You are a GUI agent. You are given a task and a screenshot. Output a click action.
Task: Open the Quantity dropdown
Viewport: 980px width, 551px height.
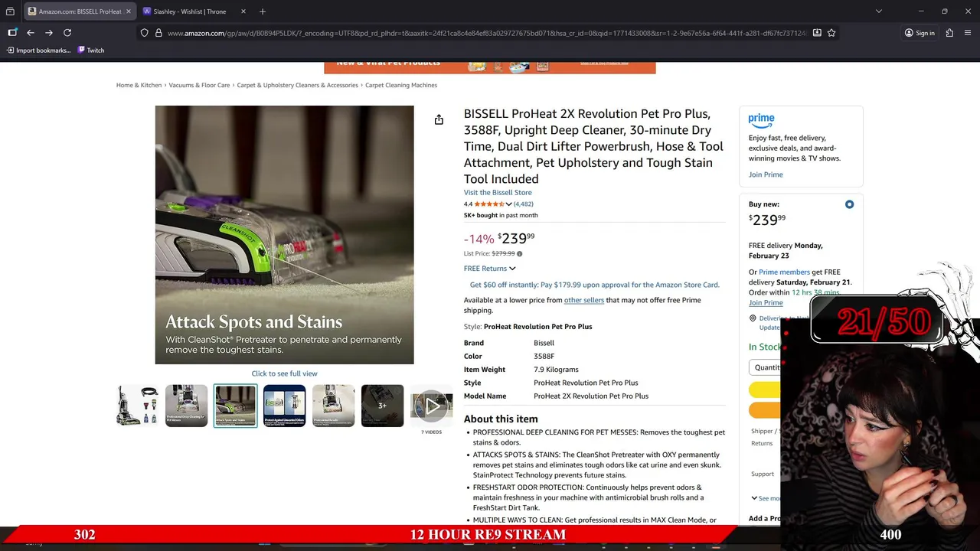pos(766,367)
